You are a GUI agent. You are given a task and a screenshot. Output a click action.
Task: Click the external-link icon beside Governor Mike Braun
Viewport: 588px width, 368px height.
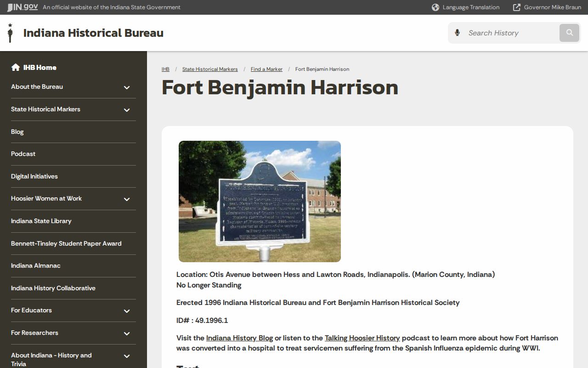[x=517, y=7]
